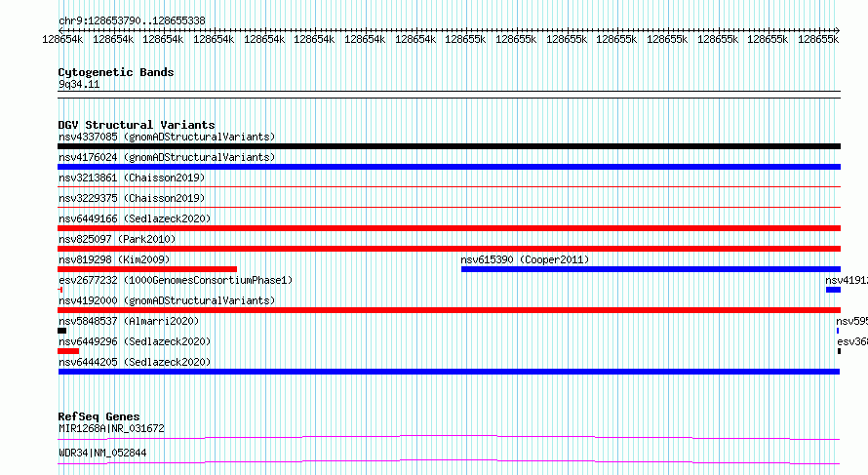Click the red nsv4192000 variant bar
Image resolution: width=868 pixels, height=475 pixels.
pos(449,310)
